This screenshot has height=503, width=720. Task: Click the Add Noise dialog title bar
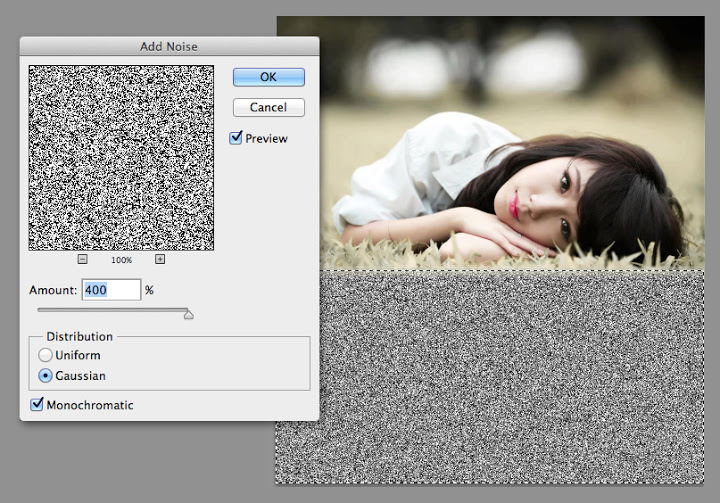(x=169, y=46)
